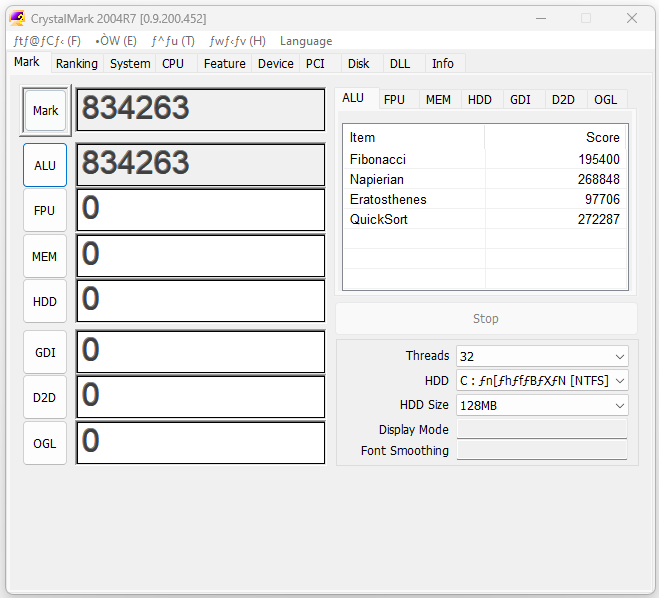Run the FPU benchmark test

[45, 211]
